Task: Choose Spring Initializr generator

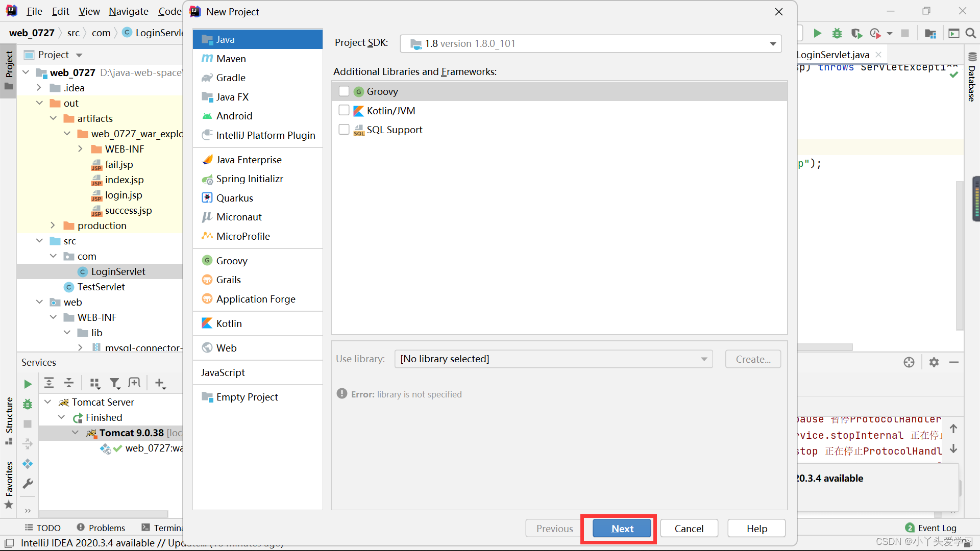Action: tap(258, 179)
